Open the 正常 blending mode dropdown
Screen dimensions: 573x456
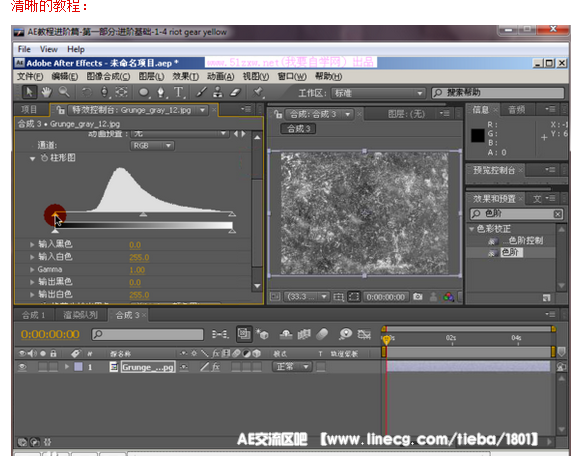tap(292, 366)
